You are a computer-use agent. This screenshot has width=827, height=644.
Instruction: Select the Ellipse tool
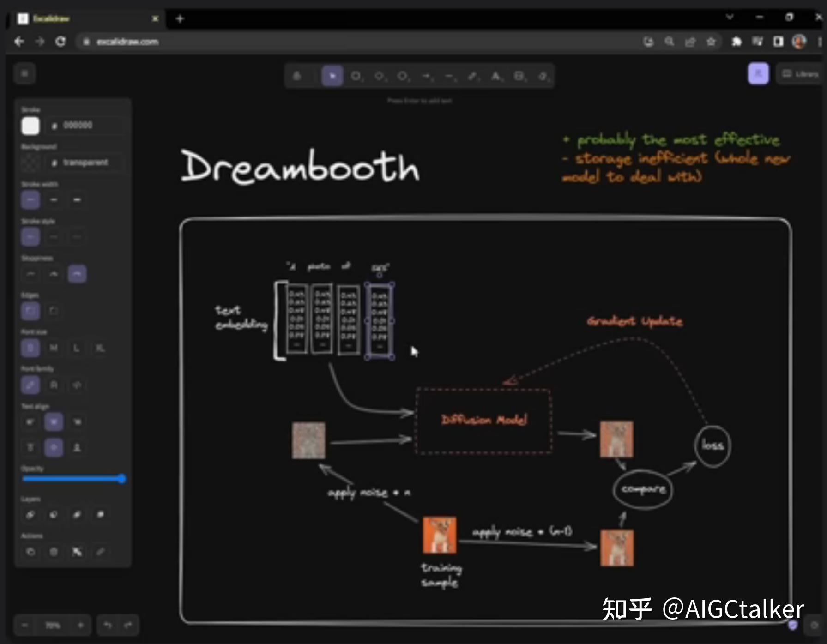402,76
